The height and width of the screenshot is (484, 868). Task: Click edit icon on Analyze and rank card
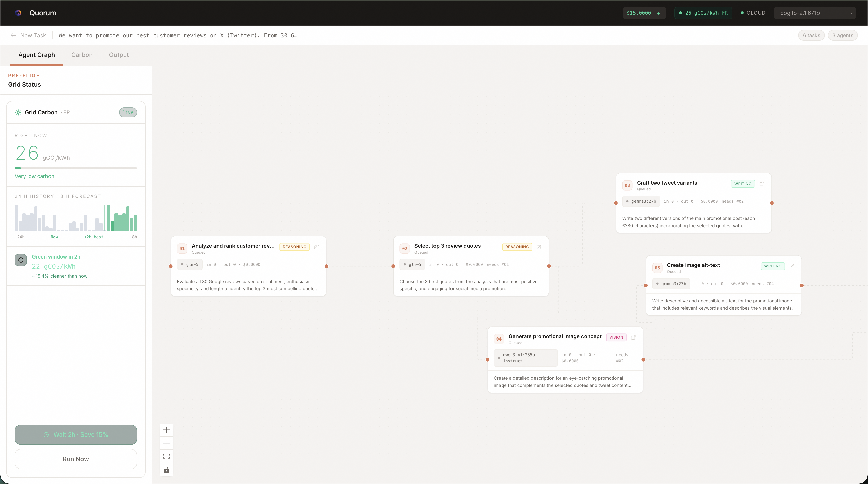316,247
